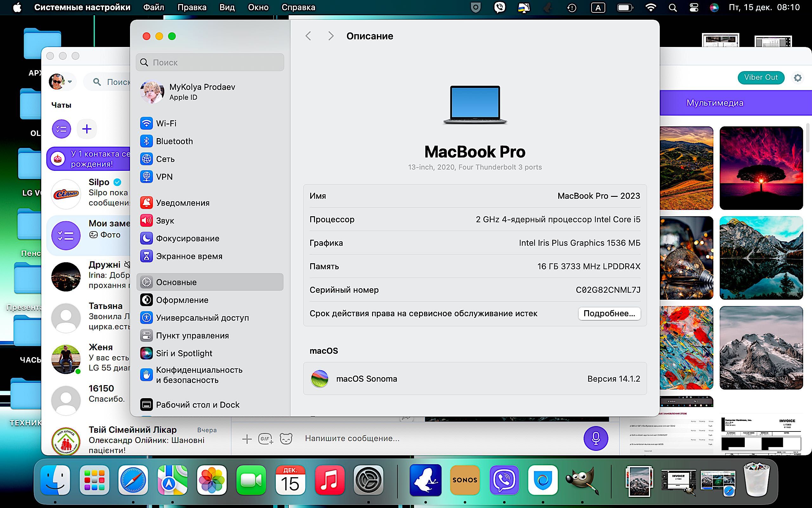Viewport: 812px width, 508px height.
Task: Click the Viber Out button
Action: 761,77
